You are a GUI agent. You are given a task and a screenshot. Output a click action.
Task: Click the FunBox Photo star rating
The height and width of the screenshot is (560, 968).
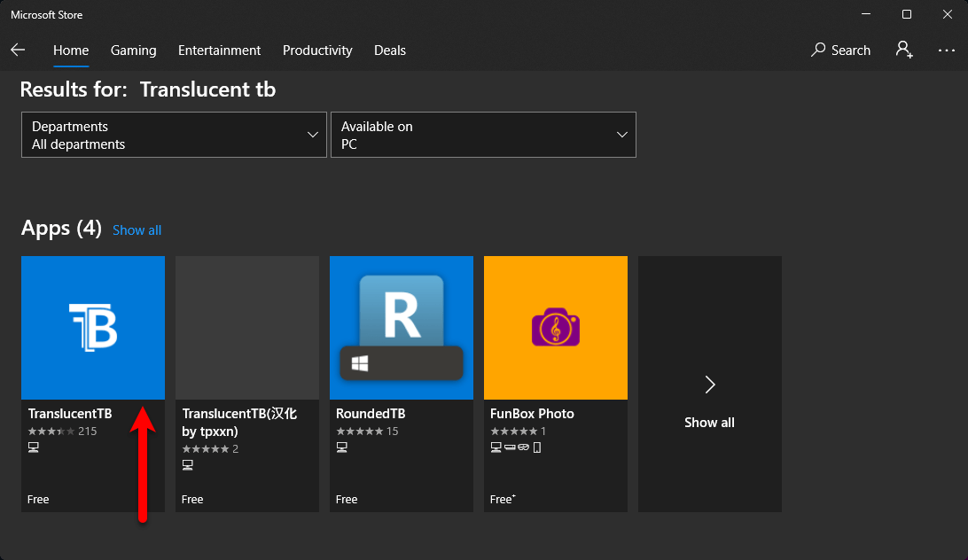pos(518,431)
